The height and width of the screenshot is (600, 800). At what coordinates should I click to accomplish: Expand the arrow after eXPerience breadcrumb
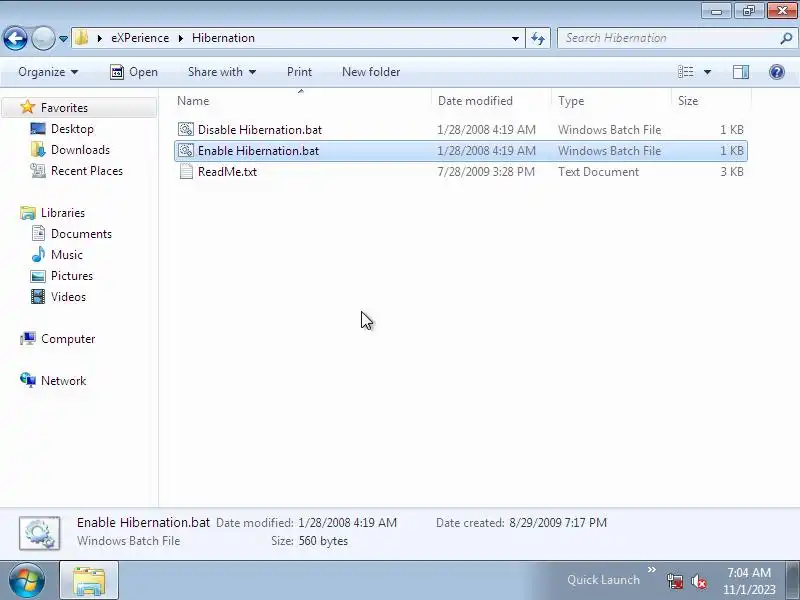coord(181,38)
